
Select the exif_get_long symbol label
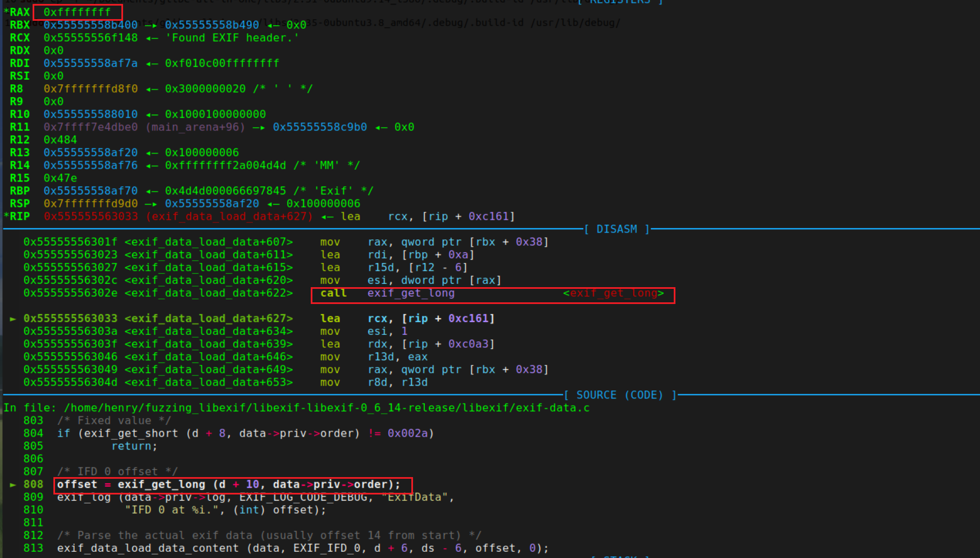pos(614,293)
